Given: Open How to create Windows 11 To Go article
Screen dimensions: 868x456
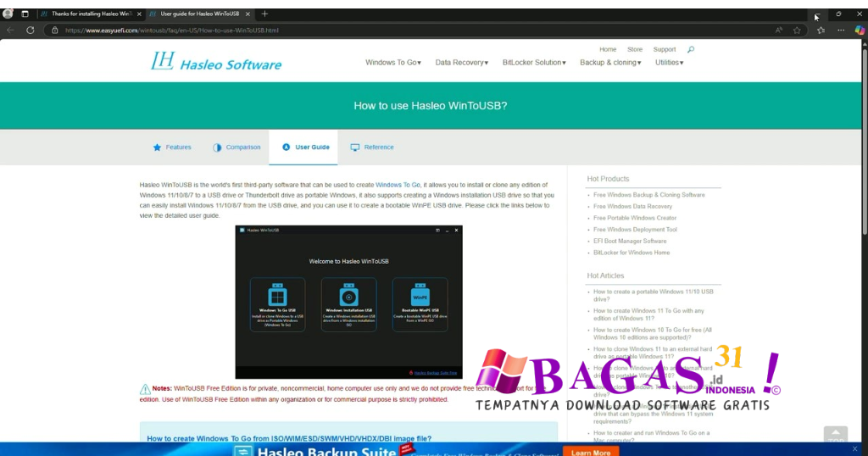Looking at the screenshot, I should pos(648,314).
